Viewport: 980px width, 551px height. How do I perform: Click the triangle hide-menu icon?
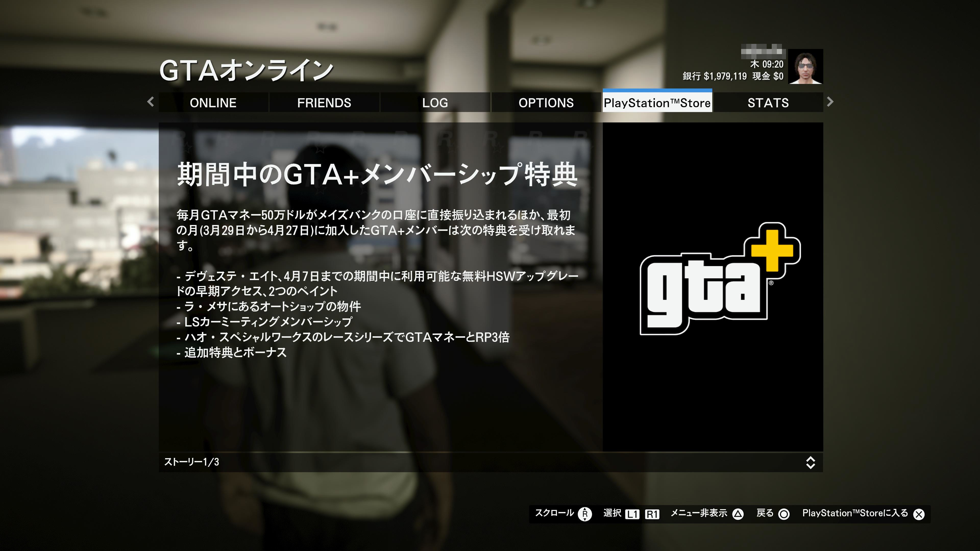click(x=738, y=514)
